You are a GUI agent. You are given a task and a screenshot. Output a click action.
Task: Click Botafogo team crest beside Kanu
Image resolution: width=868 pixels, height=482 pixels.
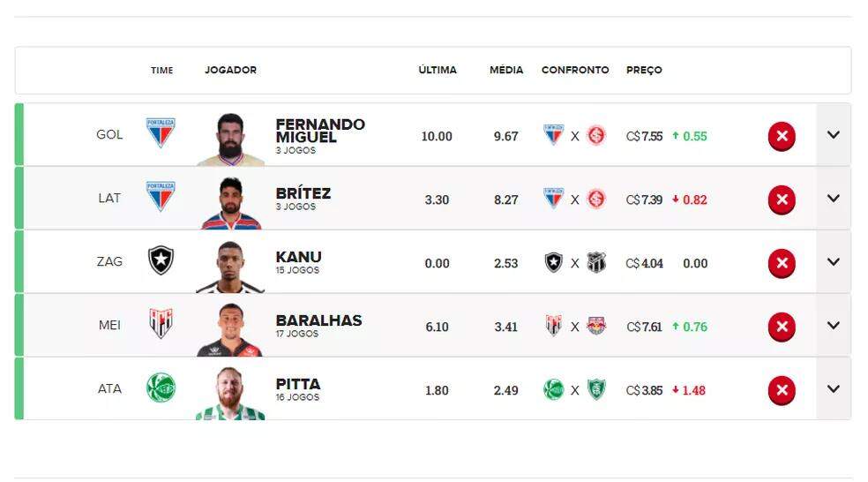coord(161,260)
